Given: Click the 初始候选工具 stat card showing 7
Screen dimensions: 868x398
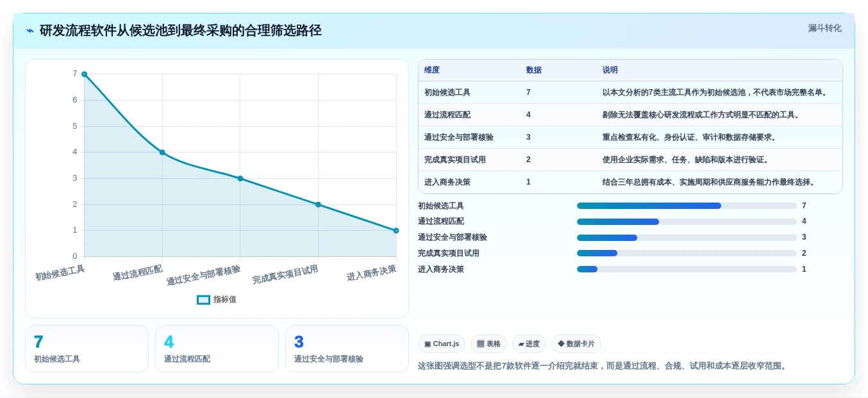Looking at the screenshot, I should tap(87, 349).
